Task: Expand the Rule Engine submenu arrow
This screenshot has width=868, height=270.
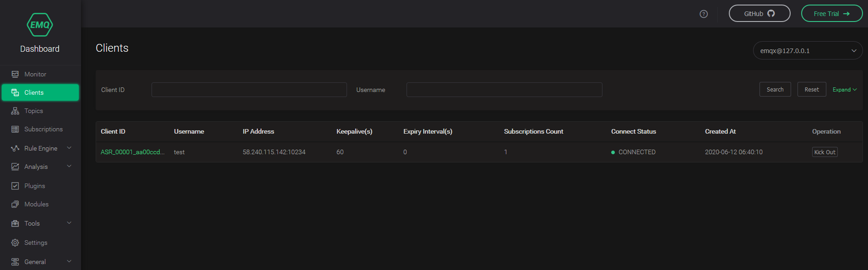Action: [x=69, y=148]
